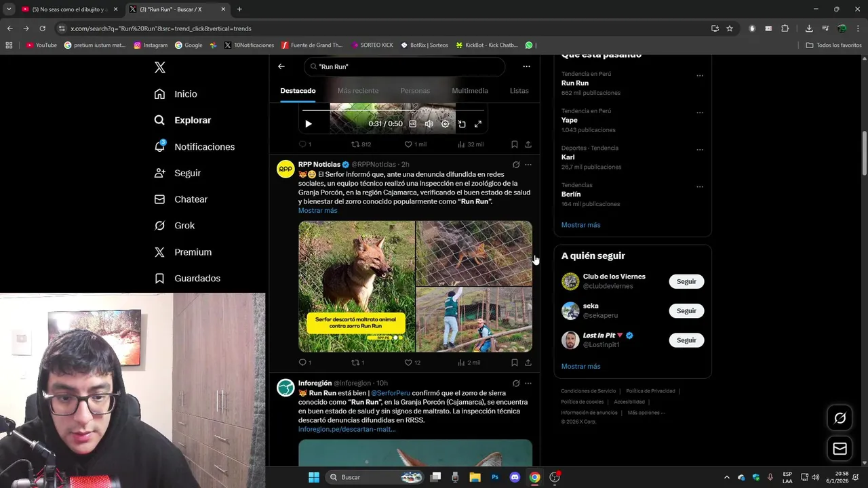
Task: Expand RPP Noticias post with Mostrar más
Action: 317,210
